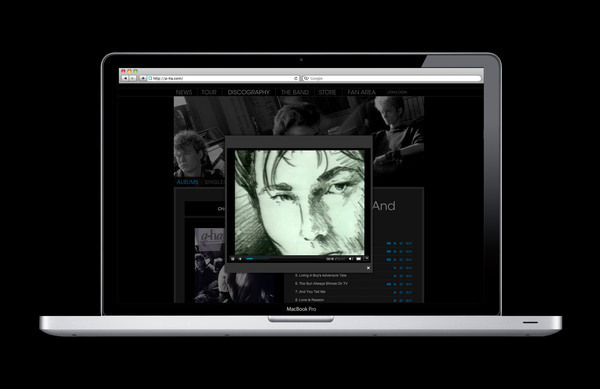Click the rewind button in the video player
Screen dimensions: 600x389
tap(240, 259)
